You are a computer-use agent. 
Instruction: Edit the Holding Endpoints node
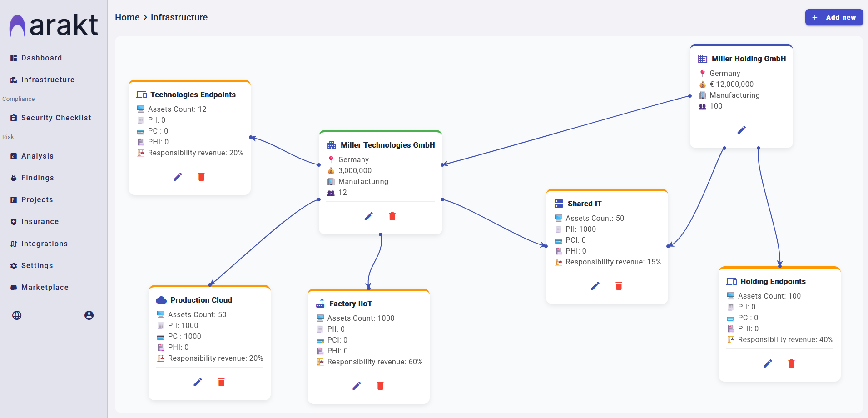(x=768, y=363)
